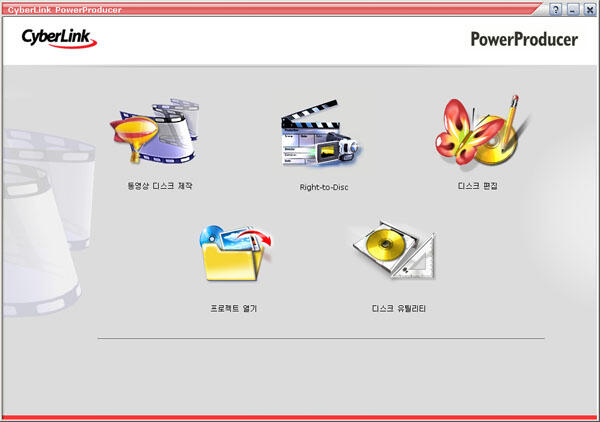Click the CyberLink logo in header
Viewport: 600px width, 422px height.
coord(59,39)
